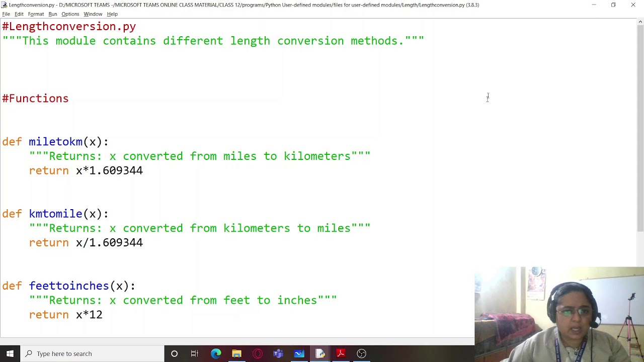Image resolution: width=644 pixels, height=362 pixels.
Task: Restore down the IDLE window
Action: point(613,5)
